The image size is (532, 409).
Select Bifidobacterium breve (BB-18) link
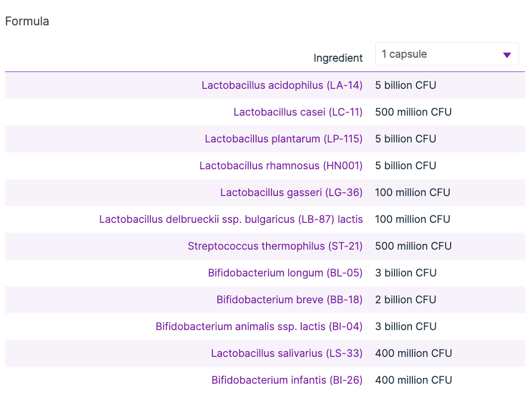coord(289,300)
